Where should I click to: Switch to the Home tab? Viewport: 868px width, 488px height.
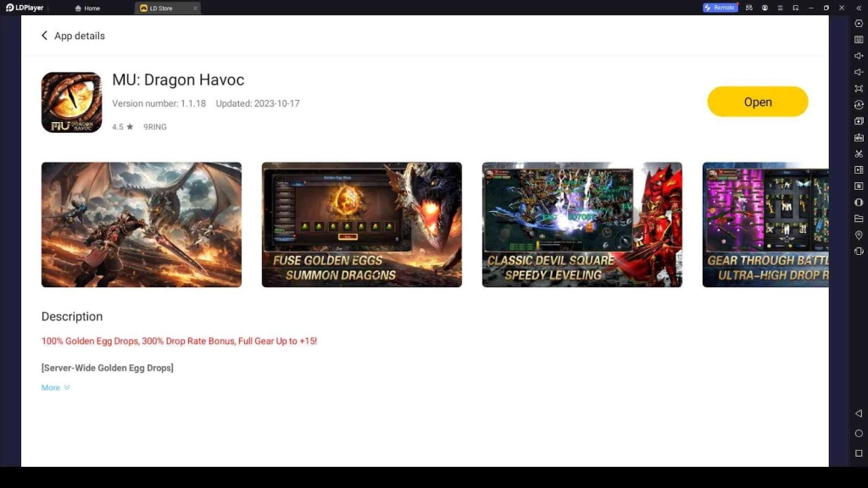(87, 8)
